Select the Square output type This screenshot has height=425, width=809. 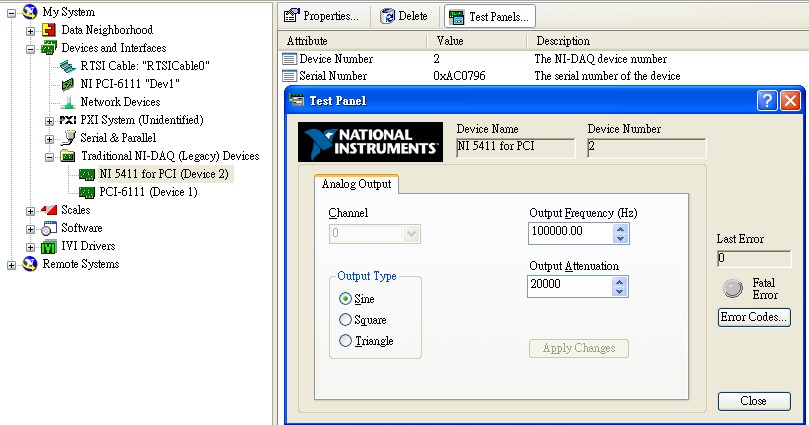point(346,320)
